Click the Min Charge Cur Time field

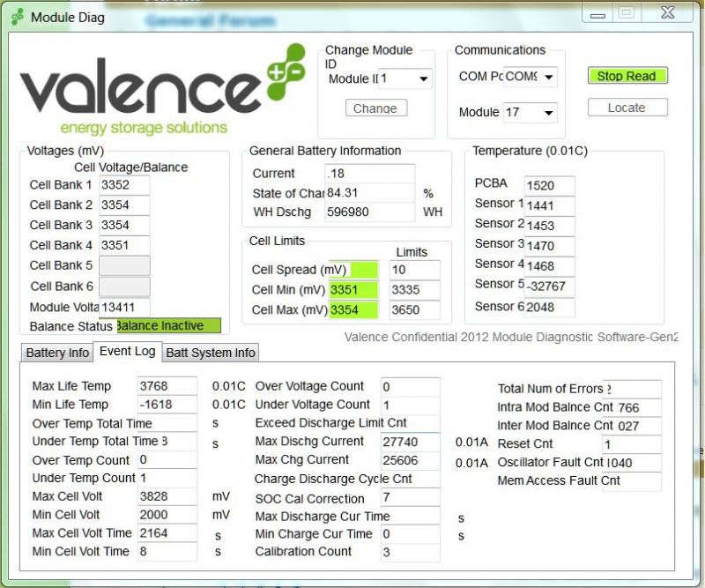coord(410,534)
